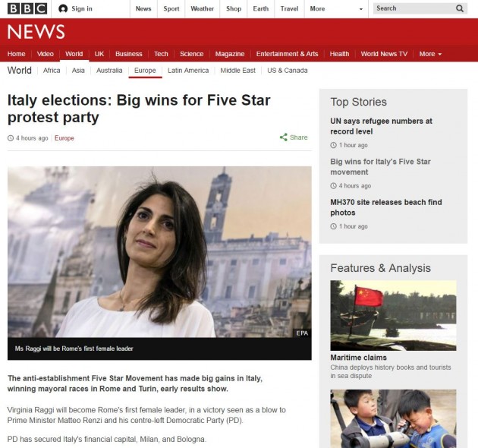Image resolution: width=478 pixels, height=448 pixels.
Task: Click the search magnifier icon
Action: point(460,8)
